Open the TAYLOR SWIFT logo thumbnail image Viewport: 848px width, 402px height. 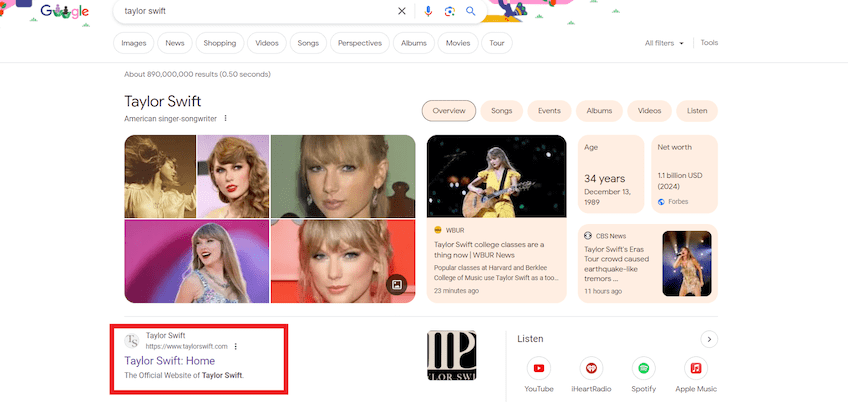[x=452, y=355]
